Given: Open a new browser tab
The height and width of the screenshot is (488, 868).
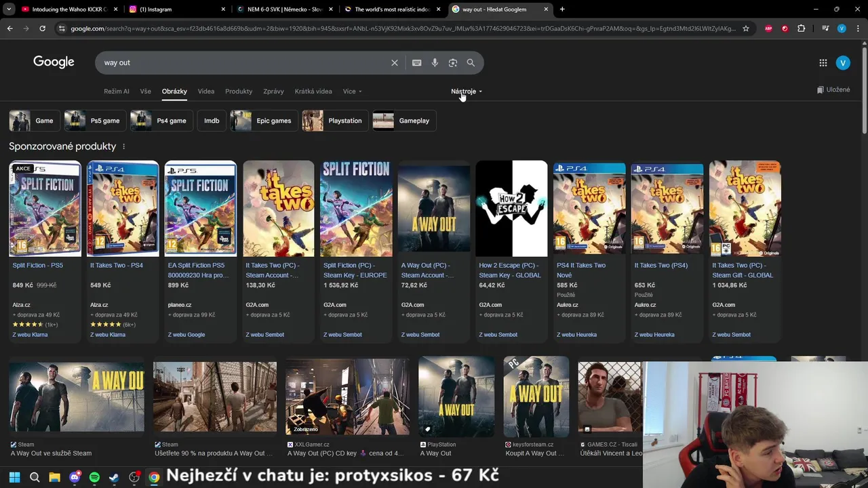Looking at the screenshot, I should 562,9.
